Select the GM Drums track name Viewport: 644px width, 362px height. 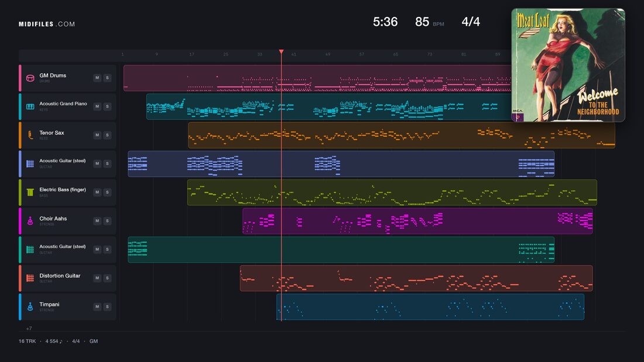[53, 75]
